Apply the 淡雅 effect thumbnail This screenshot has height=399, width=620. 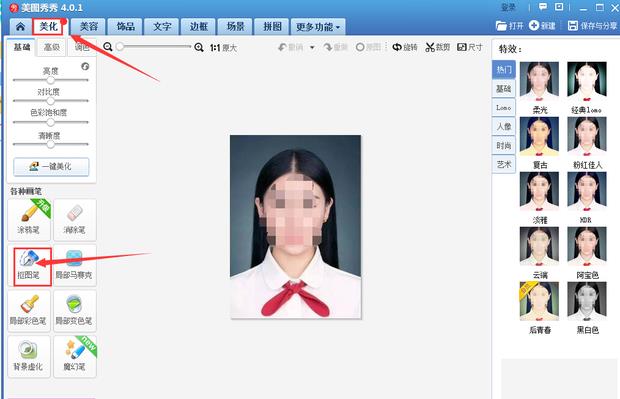pyautogui.click(x=539, y=191)
